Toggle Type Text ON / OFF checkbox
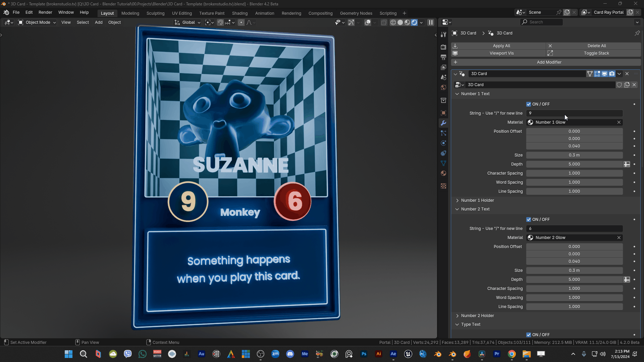Screen dimensions: 644x362 click(529, 335)
